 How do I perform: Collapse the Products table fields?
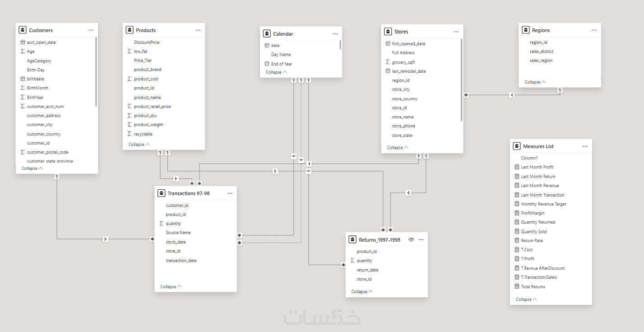pos(139,145)
